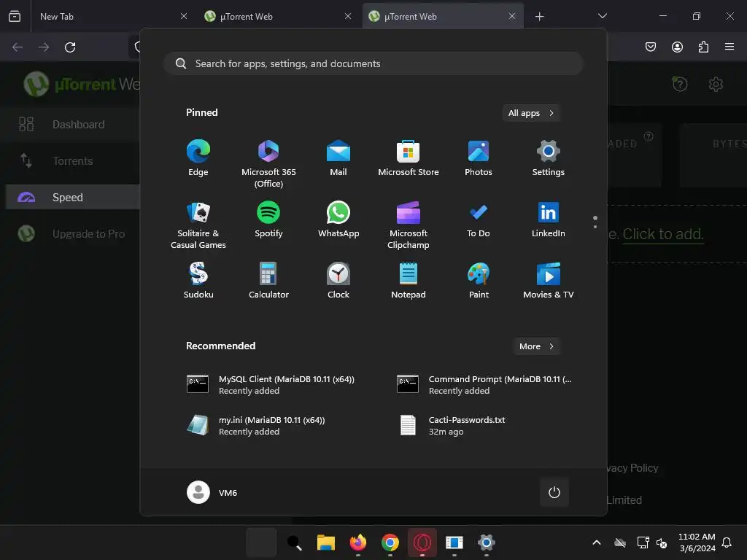Open Settings app from the taskbar
Image resolution: width=747 pixels, height=560 pixels.
coord(486,542)
